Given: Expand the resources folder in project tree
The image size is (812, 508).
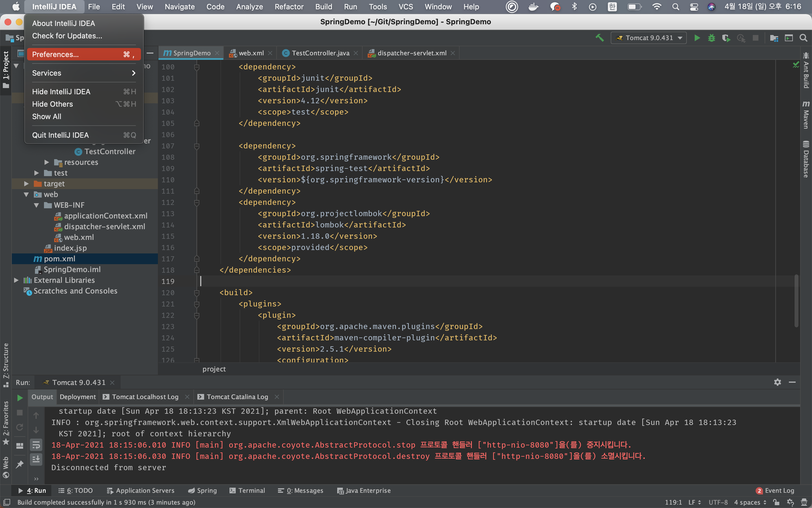Looking at the screenshot, I should (x=47, y=162).
